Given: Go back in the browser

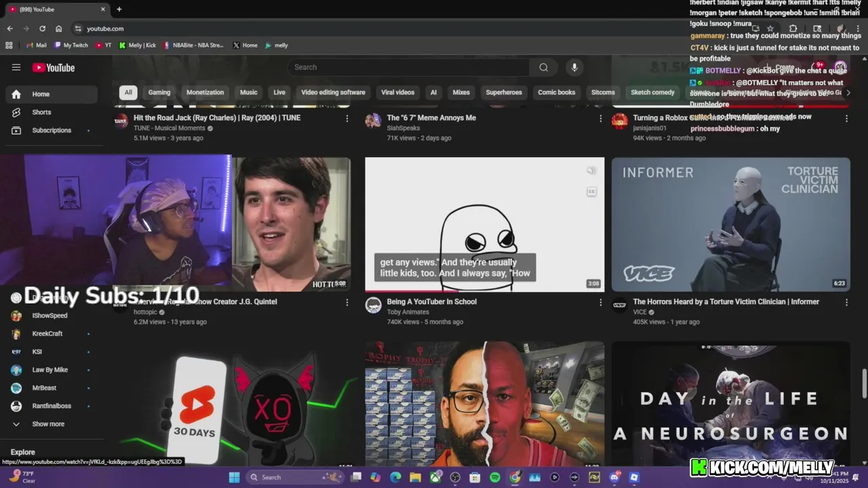Looking at the screenshot, I should (x=9, y=28).
